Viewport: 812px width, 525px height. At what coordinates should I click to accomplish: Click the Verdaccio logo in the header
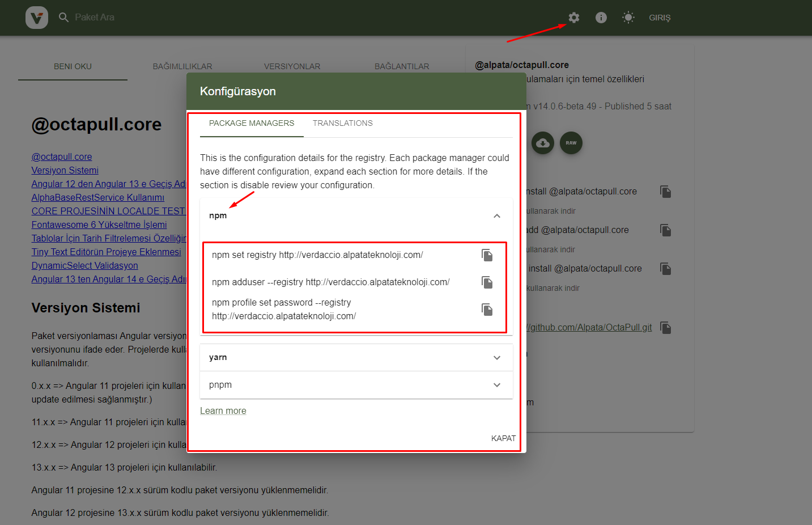pos(37,18)
